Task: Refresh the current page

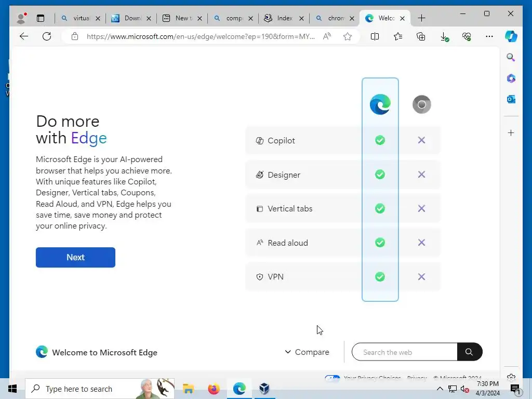Action: click(47, 36)
